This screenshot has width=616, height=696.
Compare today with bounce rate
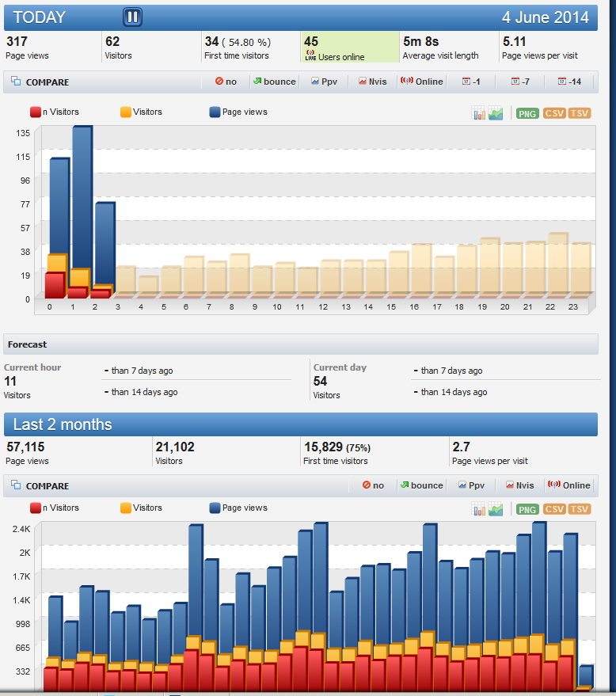[x=274, y=82]
